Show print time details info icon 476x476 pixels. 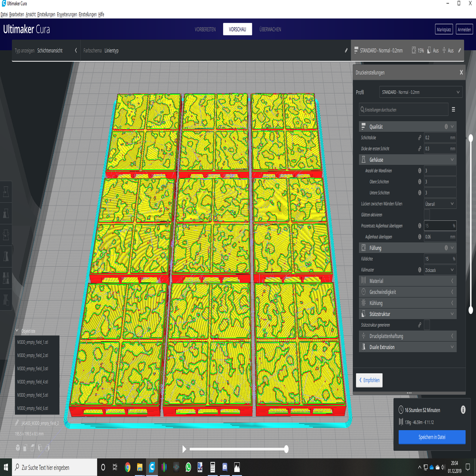[463, 410]
